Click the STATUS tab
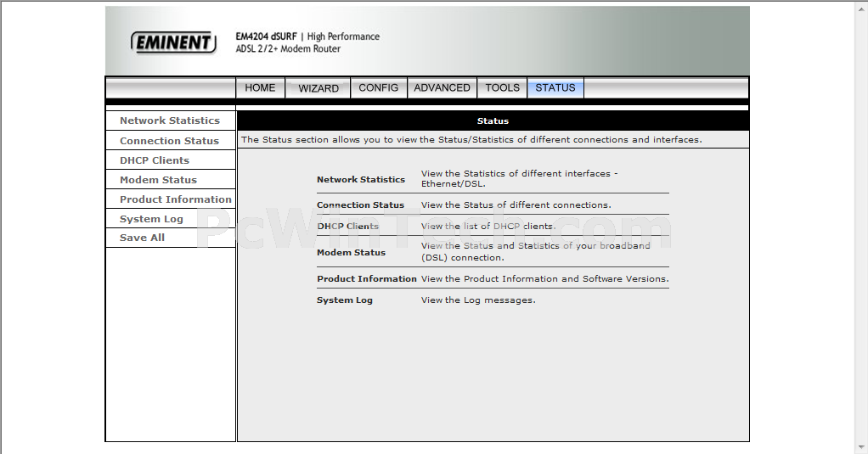The image size is (868, 454). coord(555,88)
